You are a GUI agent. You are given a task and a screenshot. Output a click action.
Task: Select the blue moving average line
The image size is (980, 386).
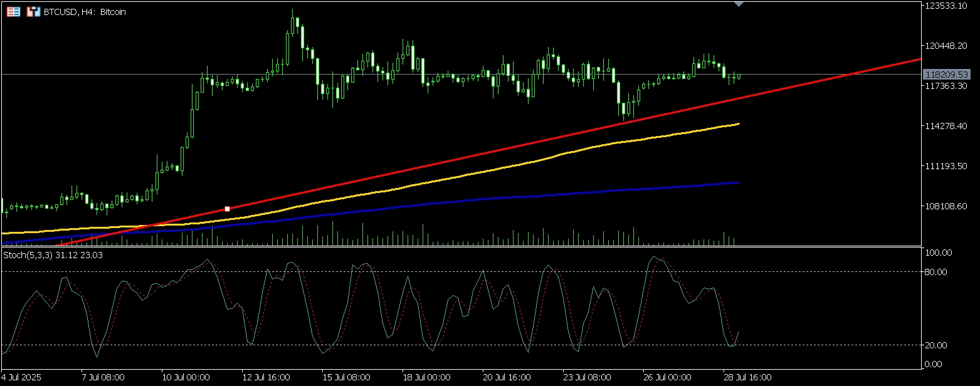[502, 197]
